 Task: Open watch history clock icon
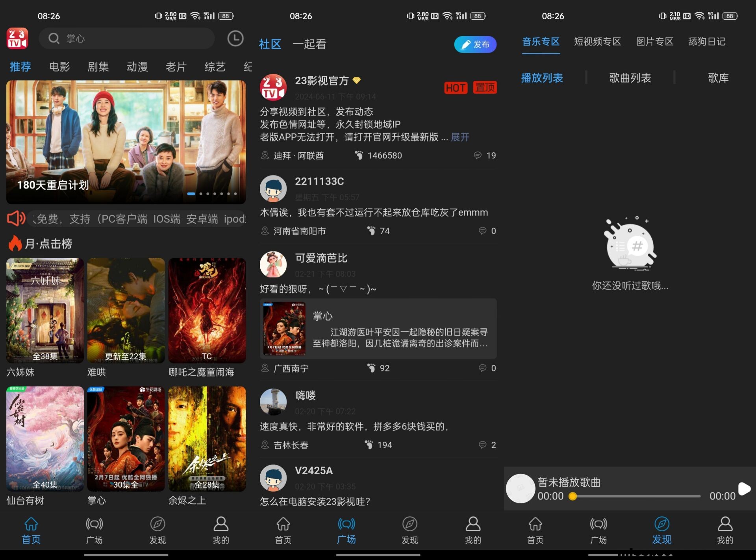[x=235, y=39]
